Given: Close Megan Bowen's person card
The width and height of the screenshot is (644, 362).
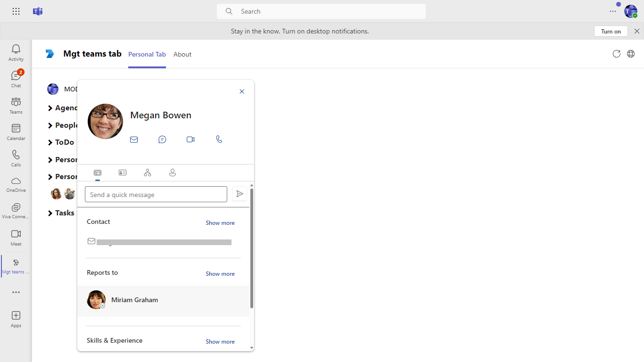Looking at the screenshot, I should pos(242,91).
